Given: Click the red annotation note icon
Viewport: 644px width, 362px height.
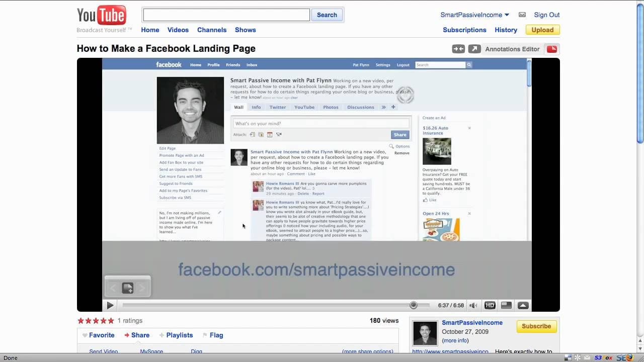Looking at the screenshot, I should point(552,49).
